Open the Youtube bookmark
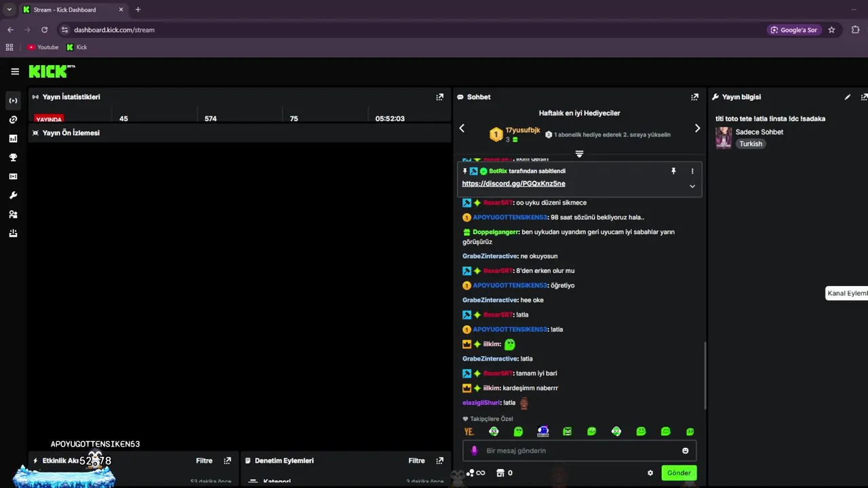This screenshot has width=868, height=488. coord(43,47)
